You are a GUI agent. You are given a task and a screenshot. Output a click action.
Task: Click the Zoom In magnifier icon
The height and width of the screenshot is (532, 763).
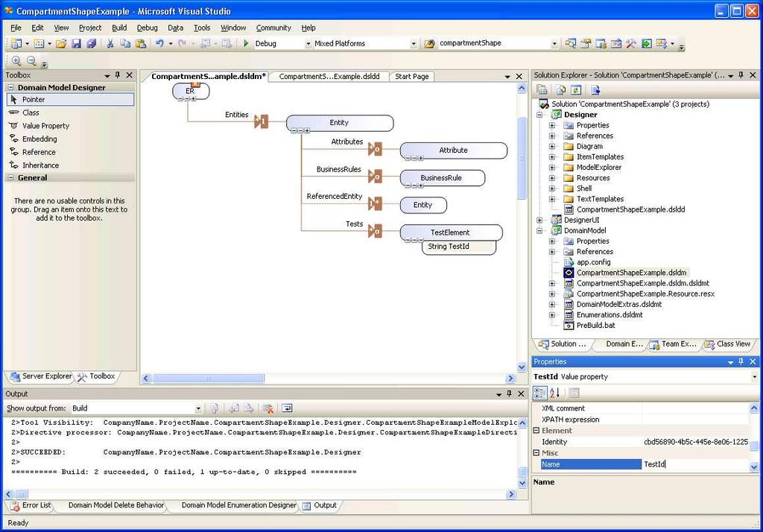pos(16,61)
